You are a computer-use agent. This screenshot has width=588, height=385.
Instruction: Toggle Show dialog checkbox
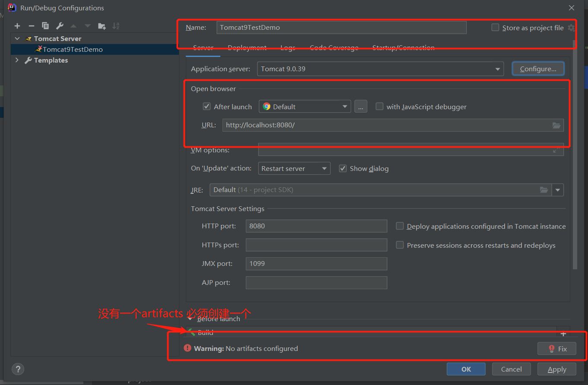(x=343, y=168)
